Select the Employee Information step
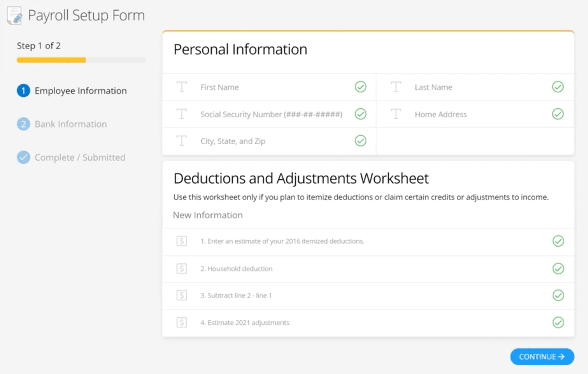This screenshot has height=374, width=588. click(81, 91)
